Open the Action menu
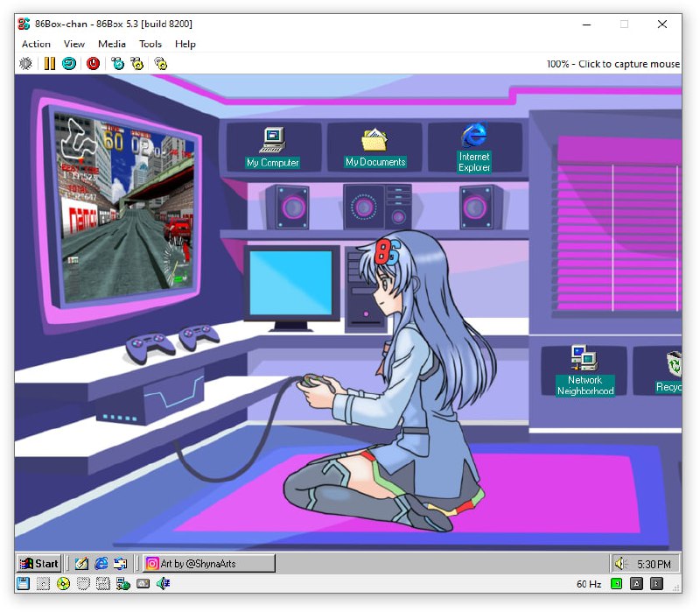The width and height of the screenshot is (700, 612). click(x=36, y=44)
